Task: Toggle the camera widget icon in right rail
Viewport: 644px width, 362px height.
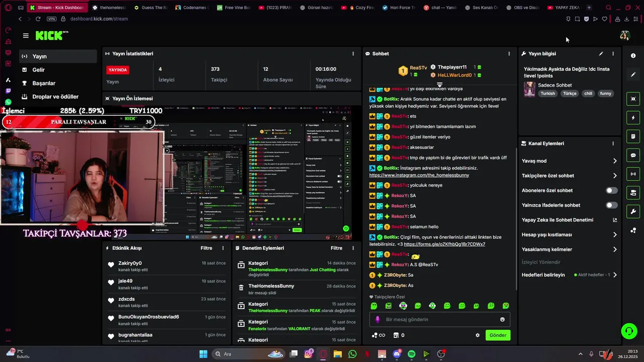Action: coord(633,193)
